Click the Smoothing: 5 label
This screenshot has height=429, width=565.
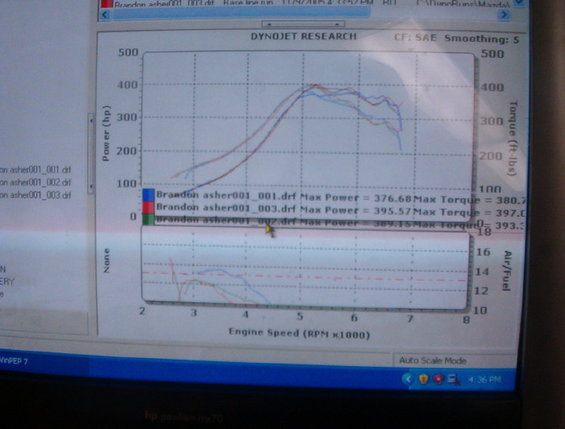click(482, 39)
